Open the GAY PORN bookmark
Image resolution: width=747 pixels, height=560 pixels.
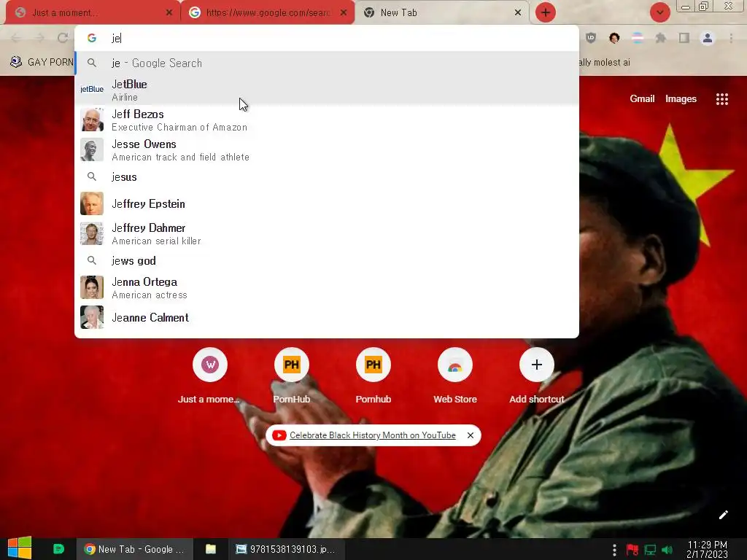(42, 62)
